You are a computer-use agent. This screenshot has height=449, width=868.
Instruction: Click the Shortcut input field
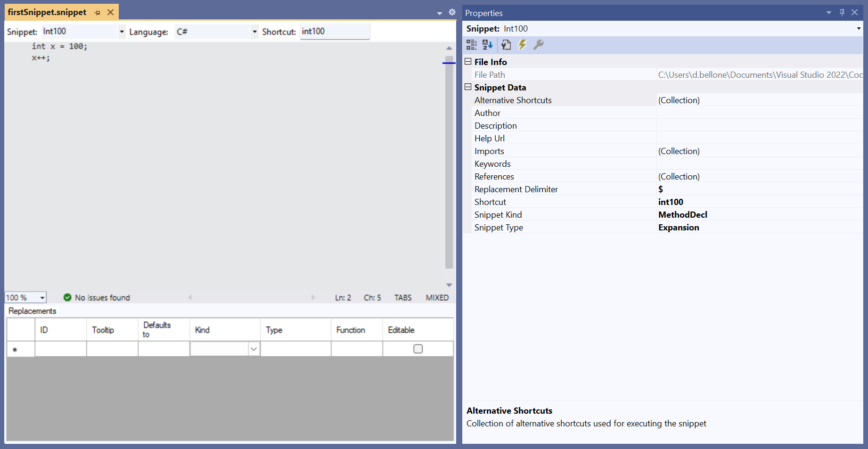pyautogui.click(x=335, y=32)
